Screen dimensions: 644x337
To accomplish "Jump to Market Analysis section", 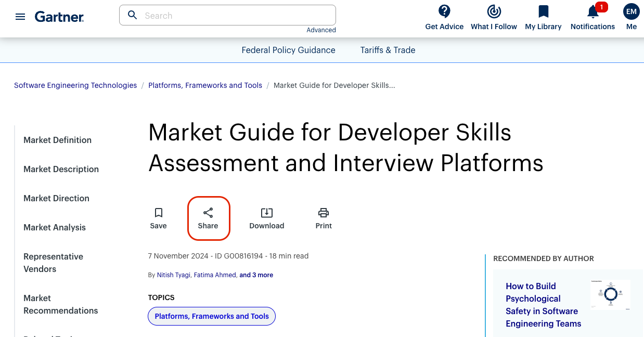I will tap(55, 227).
